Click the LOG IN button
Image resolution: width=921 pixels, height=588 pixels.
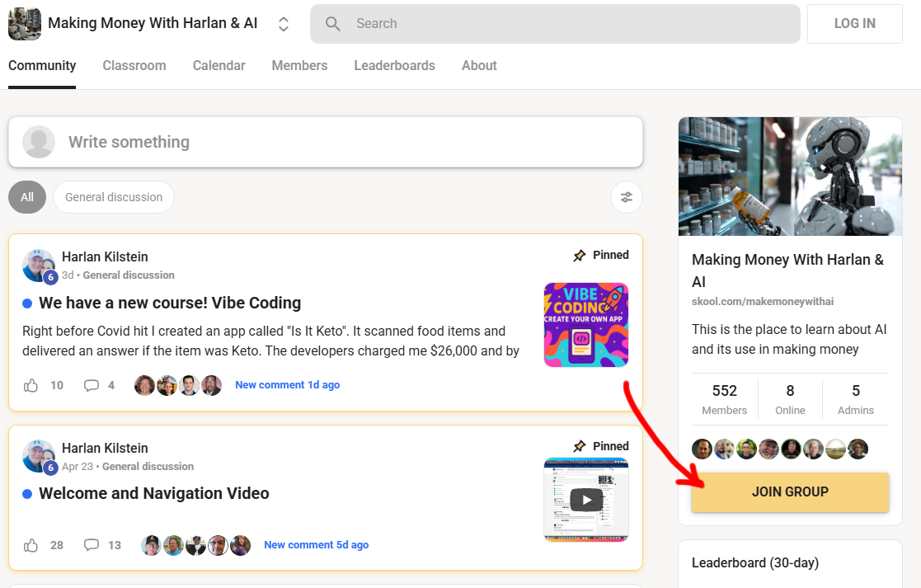click(854, 24)
